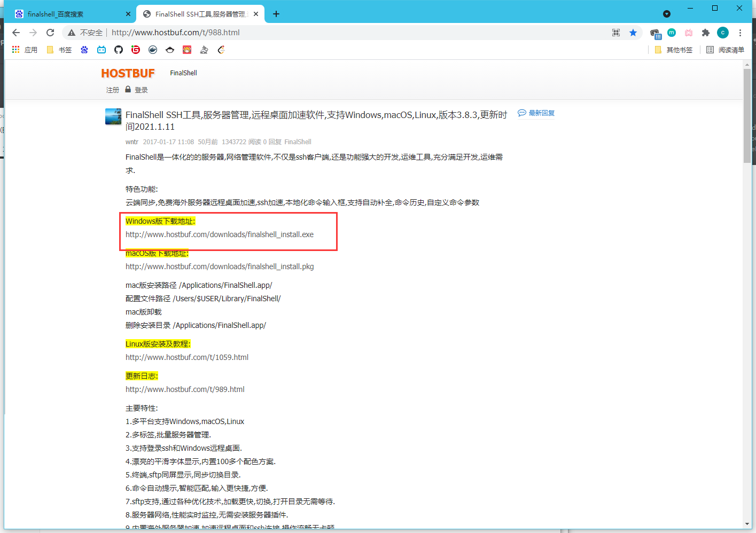Go back with the back arrow
756x533 pixels.
pos(16,33)
